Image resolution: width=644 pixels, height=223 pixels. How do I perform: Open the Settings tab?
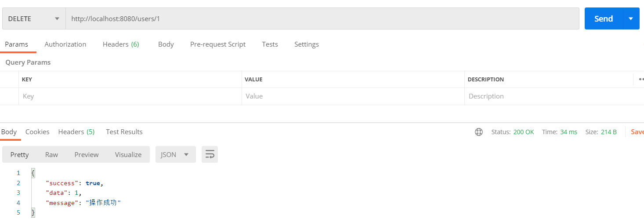click(307, 44)
